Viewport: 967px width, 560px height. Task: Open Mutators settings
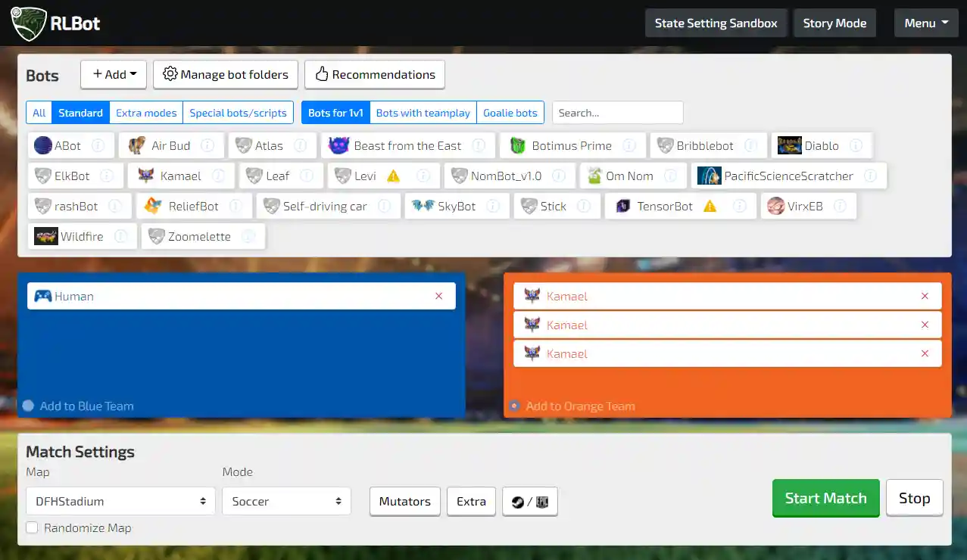[404, 501]
